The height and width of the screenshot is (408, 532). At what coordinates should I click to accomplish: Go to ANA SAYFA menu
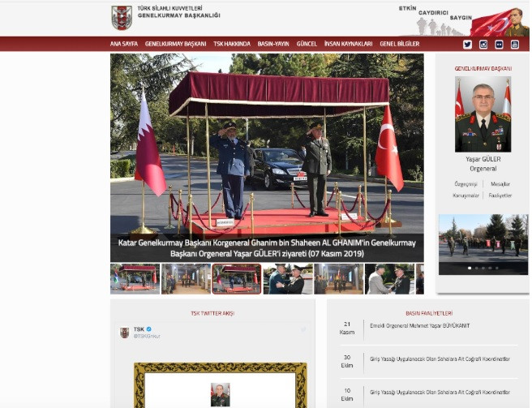124,44
